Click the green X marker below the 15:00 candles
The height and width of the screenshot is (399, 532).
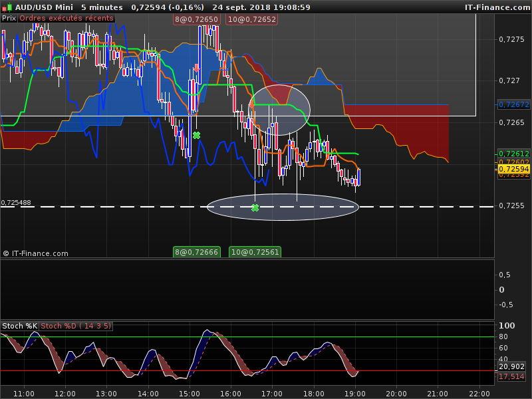pos(196,136)
